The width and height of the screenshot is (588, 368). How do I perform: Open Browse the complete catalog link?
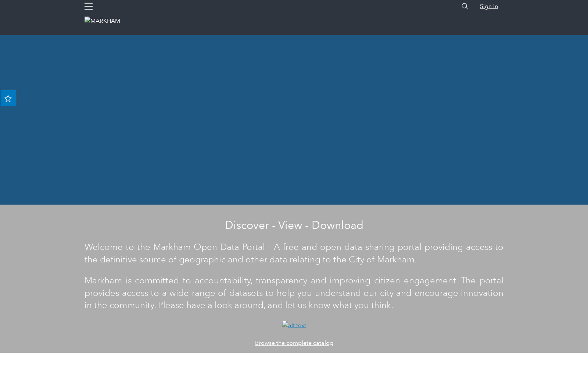(294, 343)
